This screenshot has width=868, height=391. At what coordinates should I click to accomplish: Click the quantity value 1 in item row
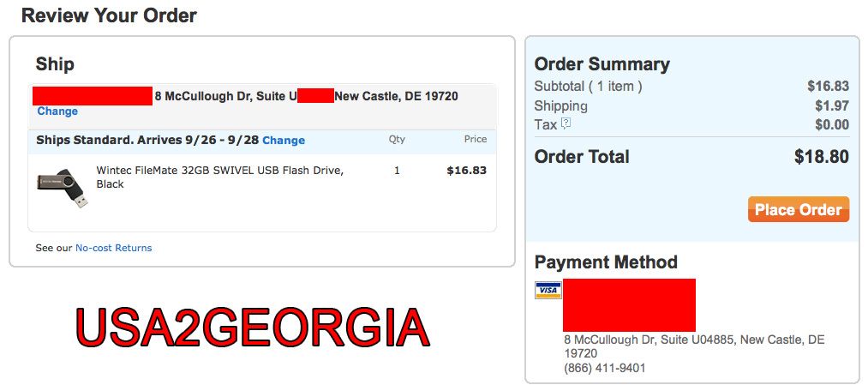pos(397,171)
